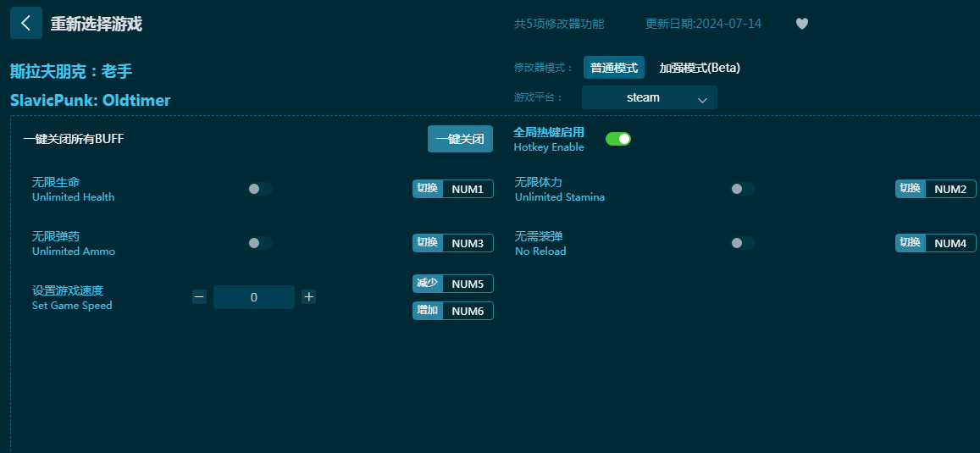Click the NUM6 hotkey box
Image resolution: width=980 pixels, height=453 pixels.
point(468,311)
